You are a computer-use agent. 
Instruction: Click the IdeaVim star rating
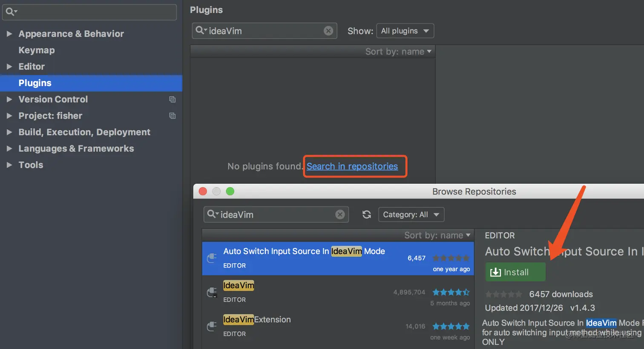point(451,292)
